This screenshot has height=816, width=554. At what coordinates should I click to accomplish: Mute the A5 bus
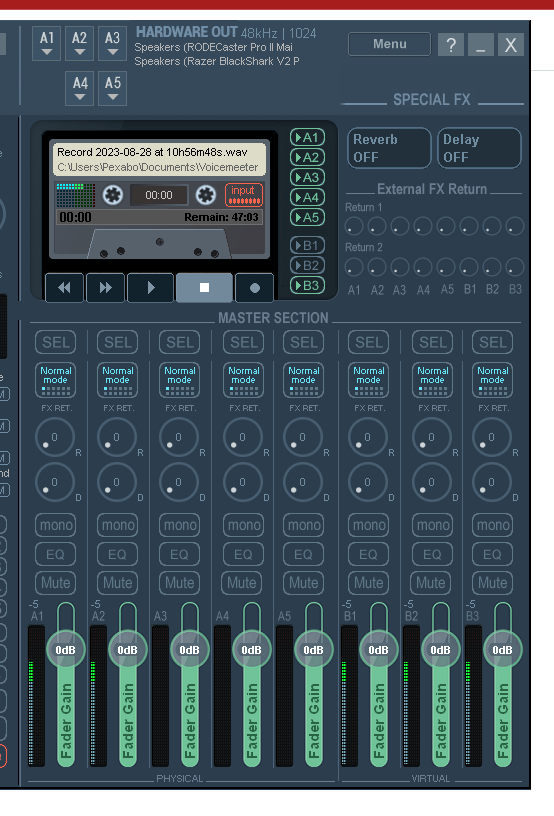pos(304,583)
